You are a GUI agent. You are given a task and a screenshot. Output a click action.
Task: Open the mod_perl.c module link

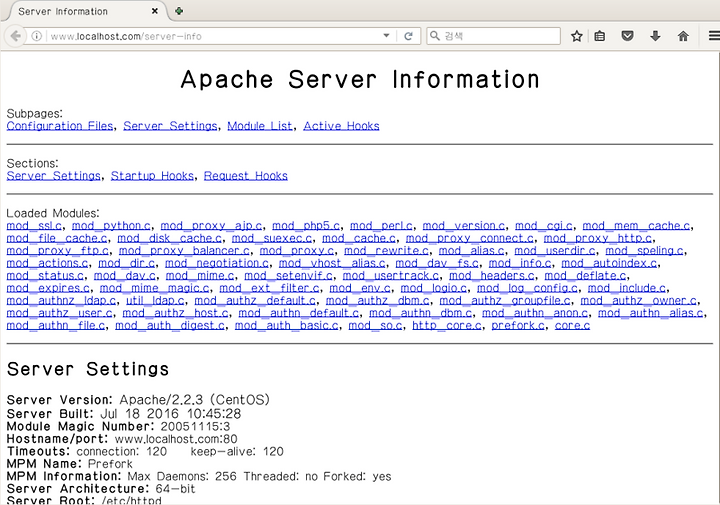(381, 226)
